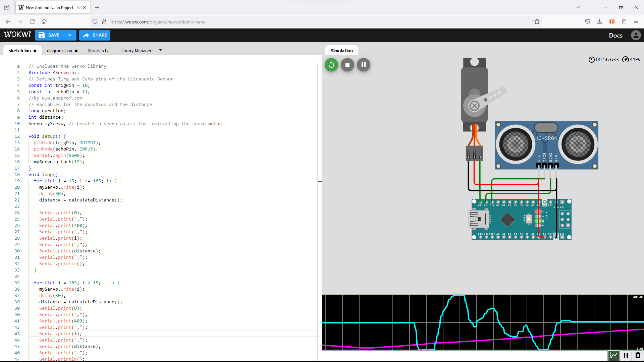Close the New Arduino Nano Project tab
The width and height of the screenshot is (644, 362).
[x=85, y=7]
